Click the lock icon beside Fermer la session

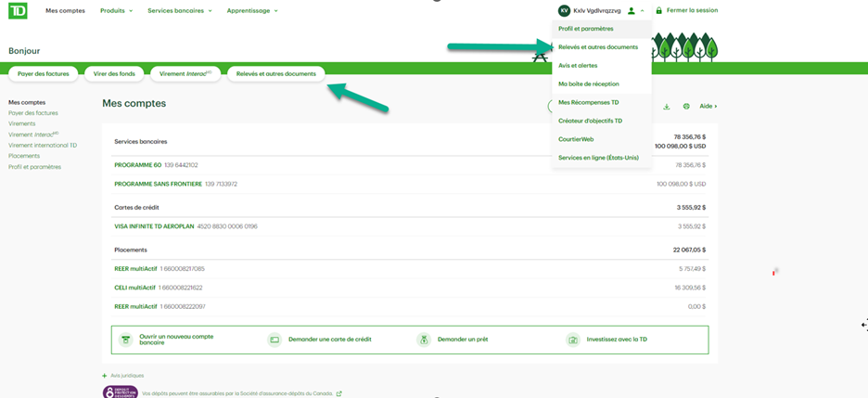click(658, 10)
